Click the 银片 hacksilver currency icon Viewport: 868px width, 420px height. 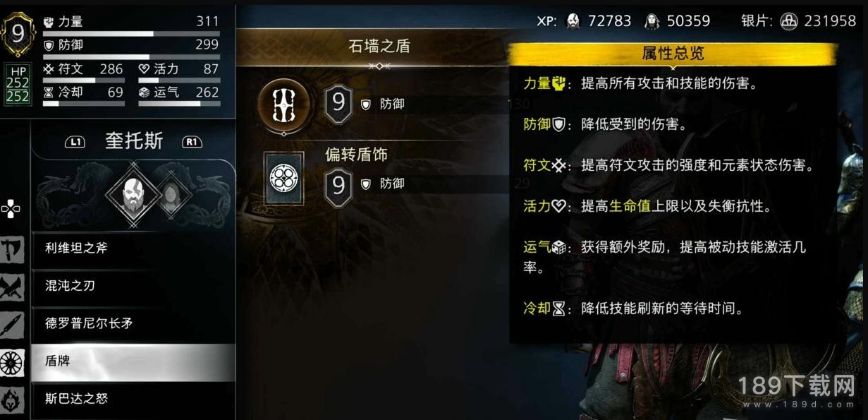click(x=788, y=21)
